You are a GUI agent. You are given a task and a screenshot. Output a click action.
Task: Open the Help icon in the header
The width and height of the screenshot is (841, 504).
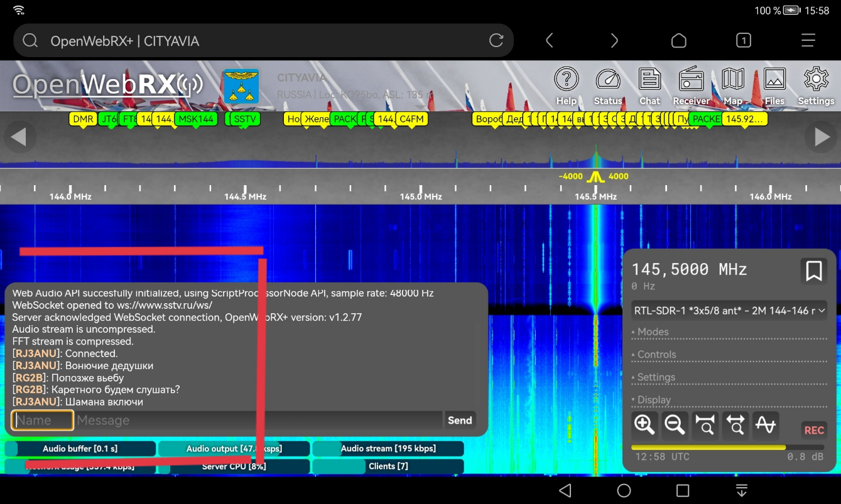pyautogui.click(x=567, y=87)
